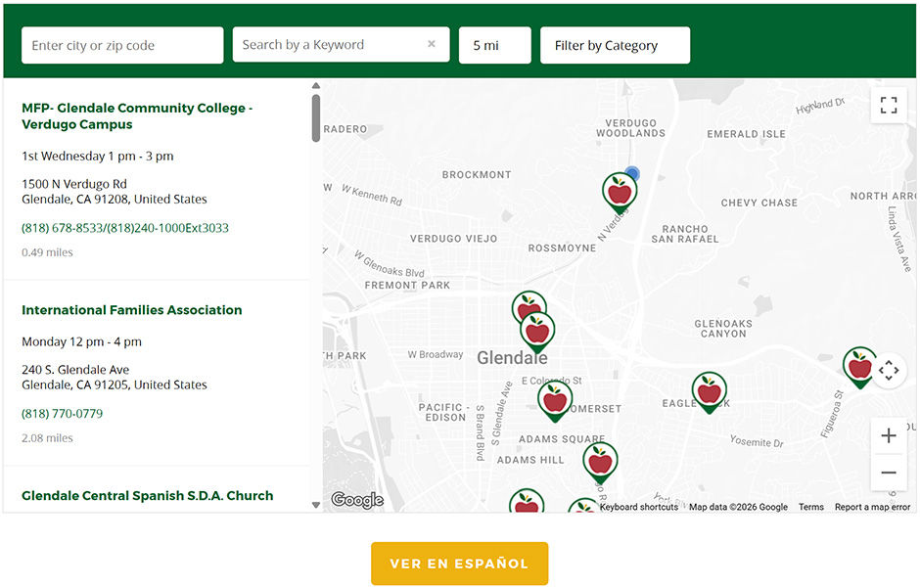Click the map recenter compass icon
This screenshot has height=588, width=920.
889,370
